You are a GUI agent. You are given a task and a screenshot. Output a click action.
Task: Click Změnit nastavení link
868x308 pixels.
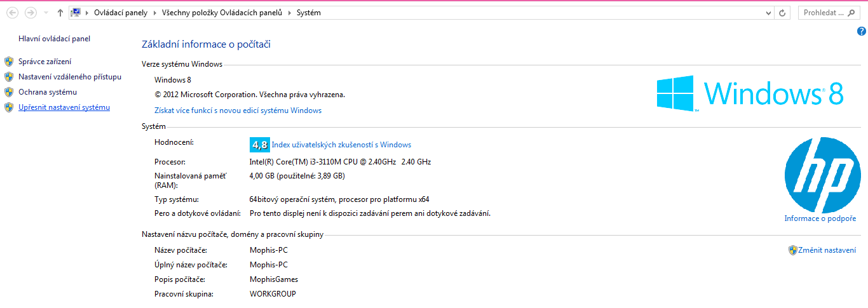click(x=827, y=250)
